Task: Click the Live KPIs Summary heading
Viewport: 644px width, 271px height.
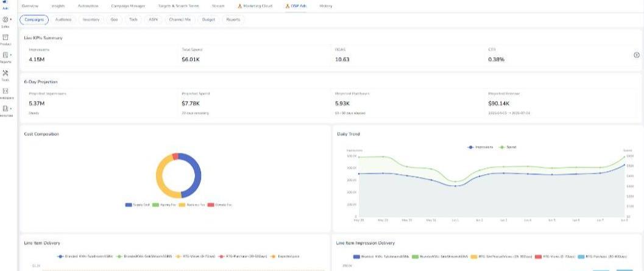Action: pos(43,38)
